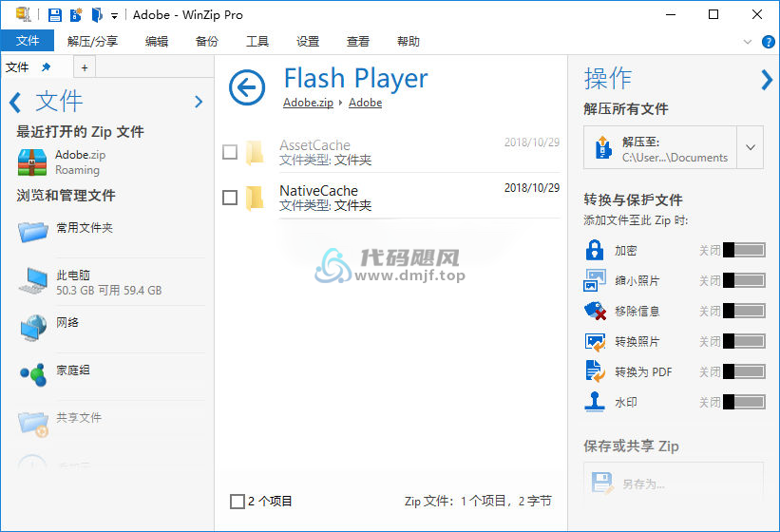Click the WinZip app icon in title bar
The height and width of the screenshot is (532, 780).
tap(23, 14)
